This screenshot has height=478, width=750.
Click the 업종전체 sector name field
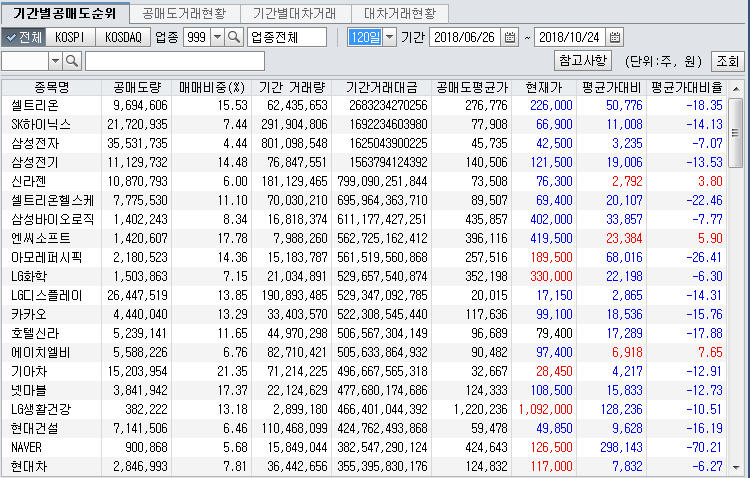(x=287, y=38)
